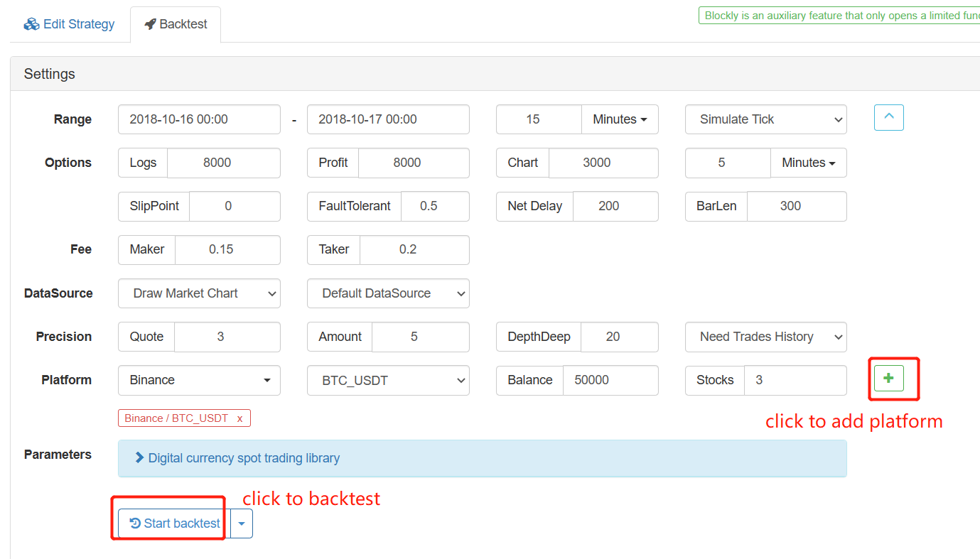This screenshot has height=559, width=980.
Task: Open the BTC_USDT trading pair dropdown
Action: point(388,380)
